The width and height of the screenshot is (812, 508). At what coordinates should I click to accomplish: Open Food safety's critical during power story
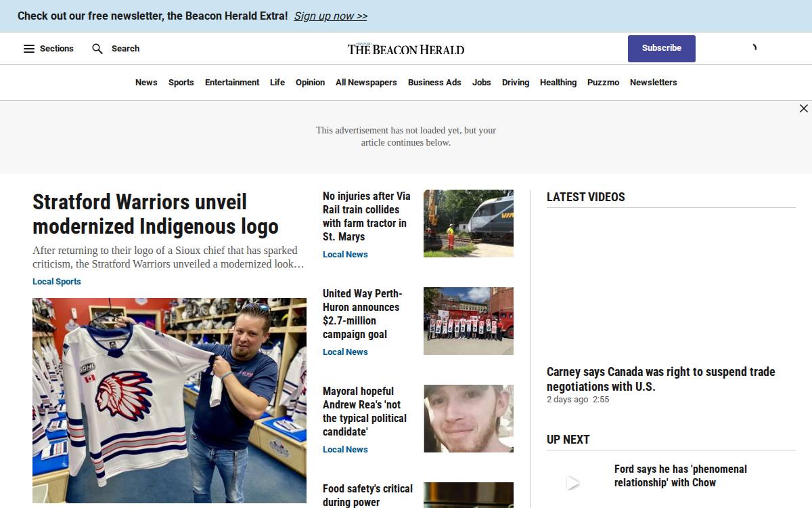point(367,495)
